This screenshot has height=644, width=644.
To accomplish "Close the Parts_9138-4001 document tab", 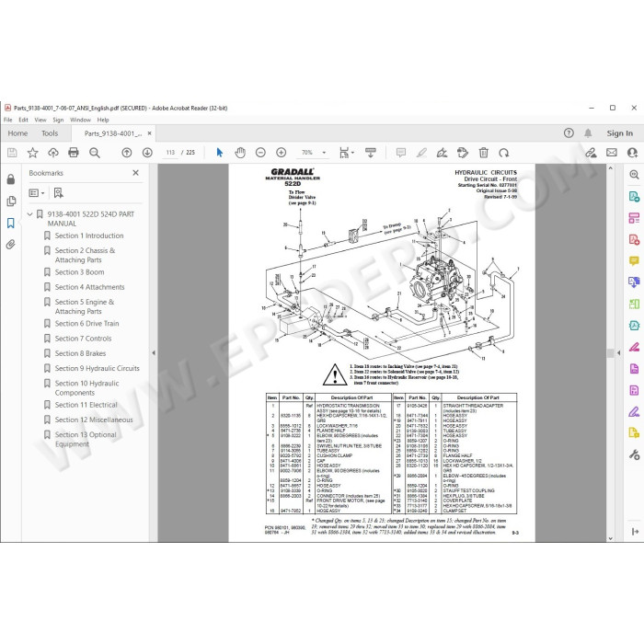I will [149, 133].
